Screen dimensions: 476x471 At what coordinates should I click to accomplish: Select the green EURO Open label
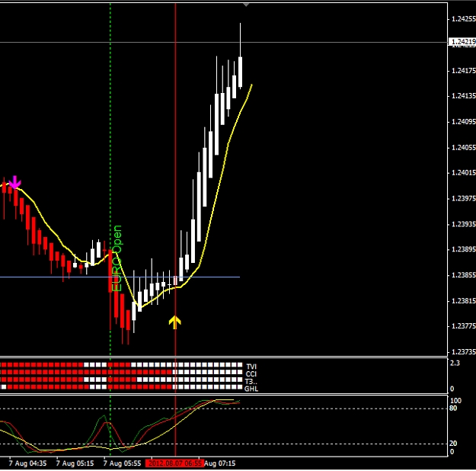(x=117, y=258)
